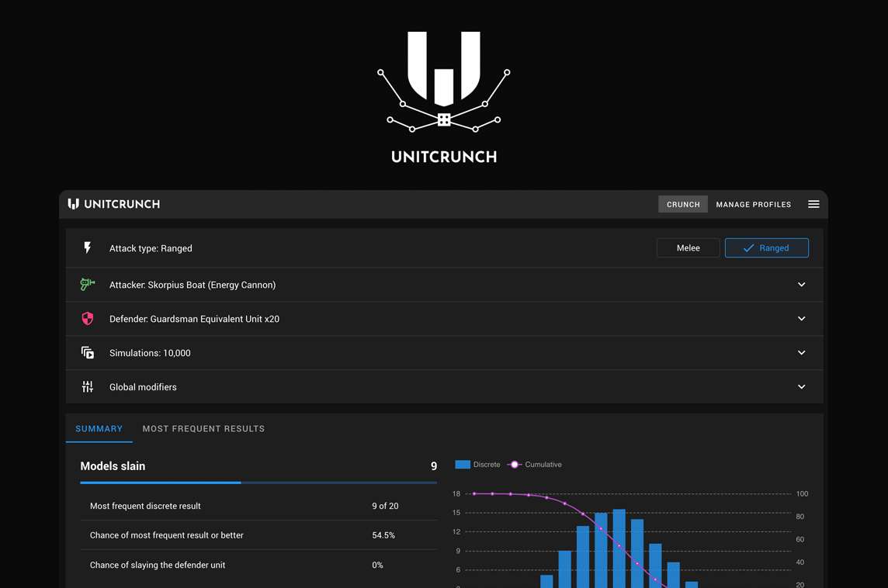The image size is (888, 588).
Task: Click the 0% value
Action: pyautogui.click(x=377, y=565)
